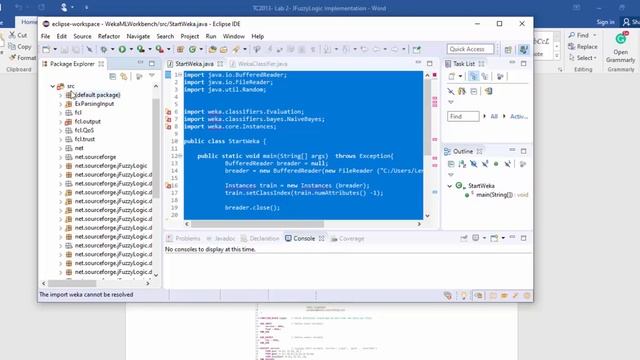640x360 pixels.
Task: Click the Find field in Task List
Action: pyautogui.click(x=463, y=116)
